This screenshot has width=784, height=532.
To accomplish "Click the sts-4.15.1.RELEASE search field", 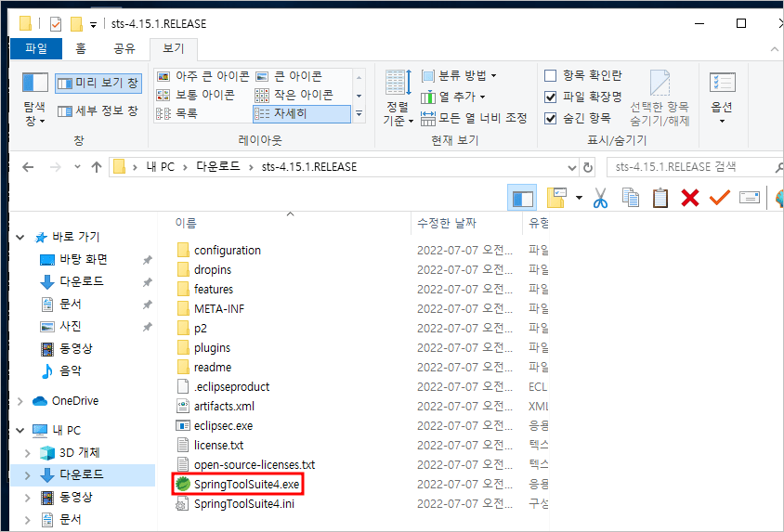I will 694,167.
